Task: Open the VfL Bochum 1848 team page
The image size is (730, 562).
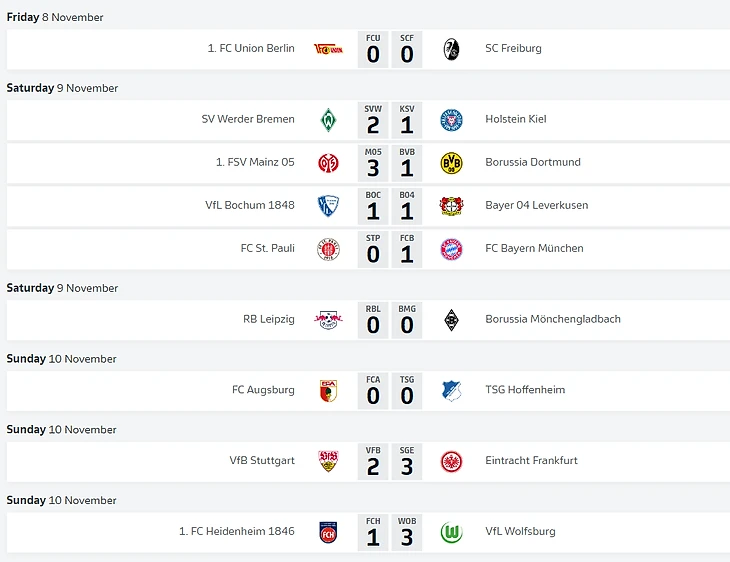Action: [x=249, y=205]
